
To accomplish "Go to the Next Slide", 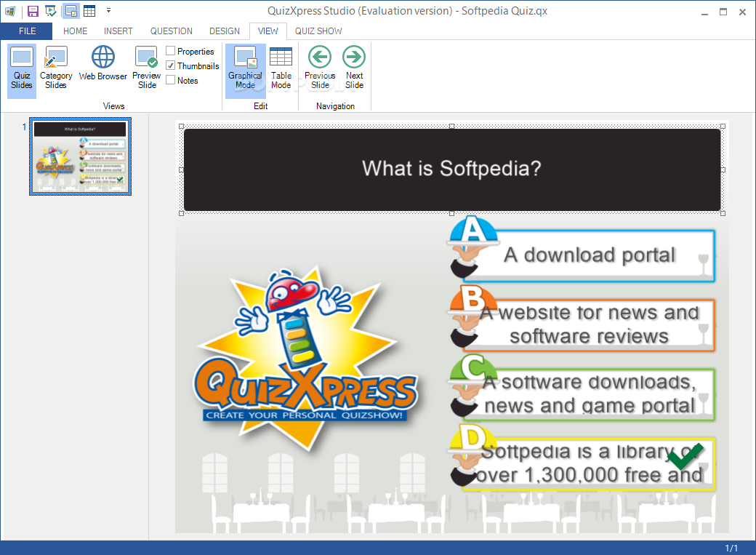I will [355, 68].
